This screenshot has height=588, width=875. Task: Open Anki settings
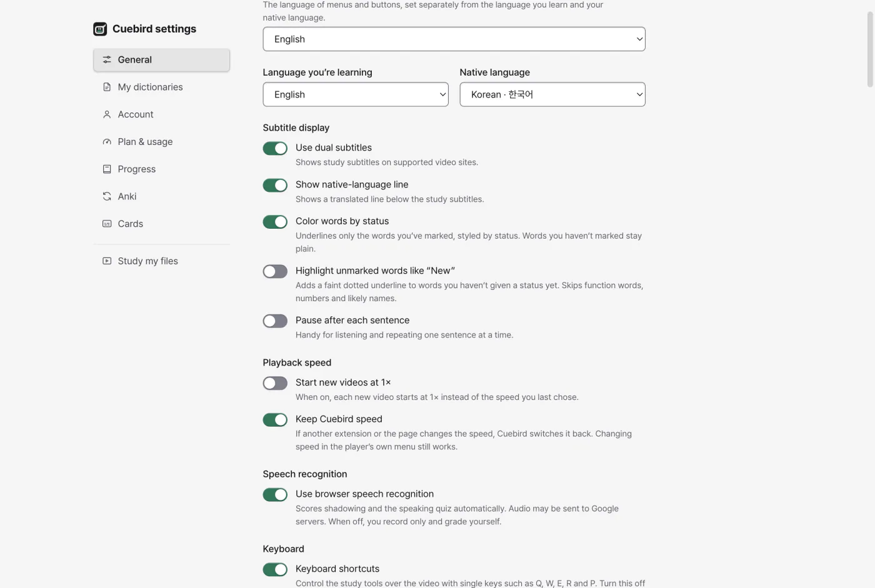(161, 196)
